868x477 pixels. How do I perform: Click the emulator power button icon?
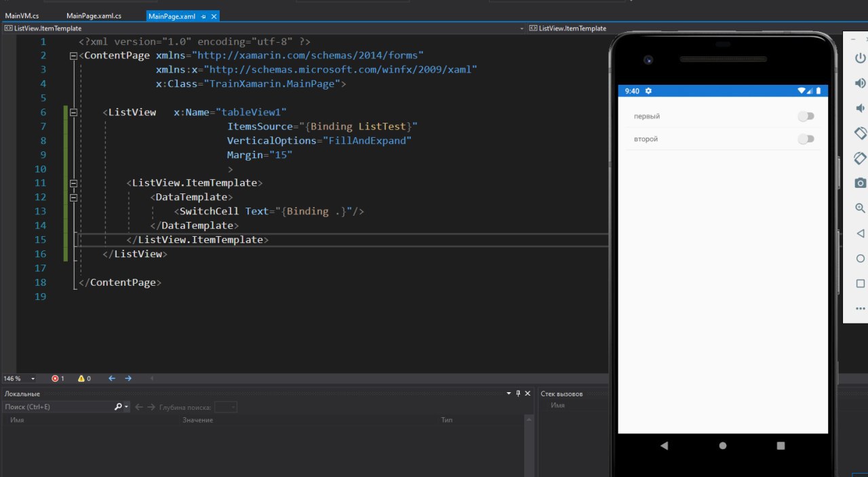860,58
